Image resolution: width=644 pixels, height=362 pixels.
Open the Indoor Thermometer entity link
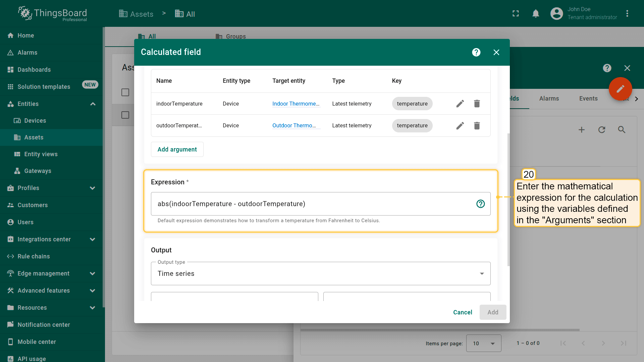tap(296, 104)
